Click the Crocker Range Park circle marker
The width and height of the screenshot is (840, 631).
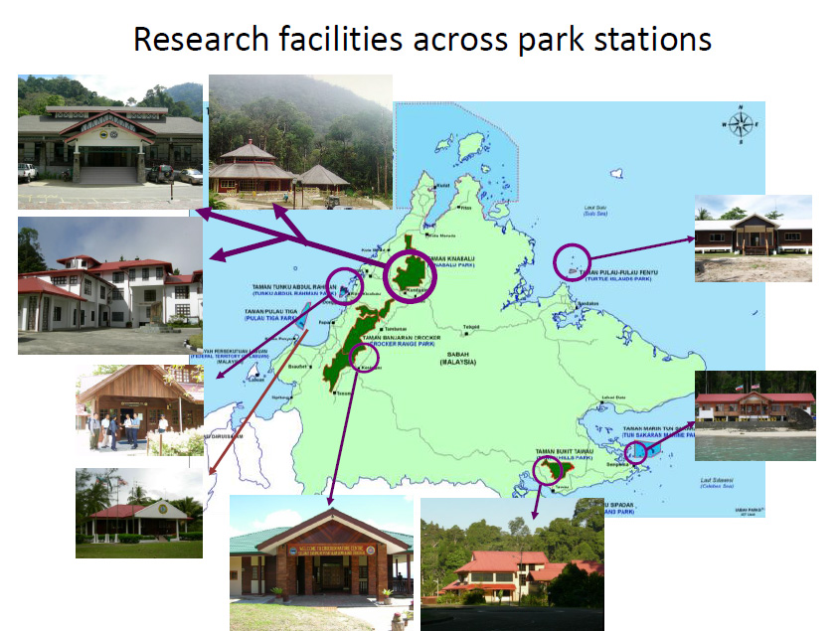click(x=366, y=363)
